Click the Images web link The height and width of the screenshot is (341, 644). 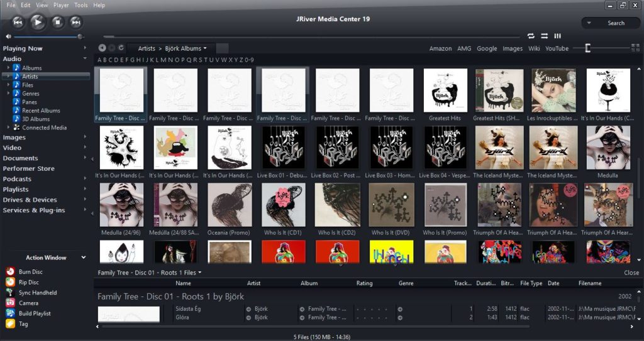(513, 48)
